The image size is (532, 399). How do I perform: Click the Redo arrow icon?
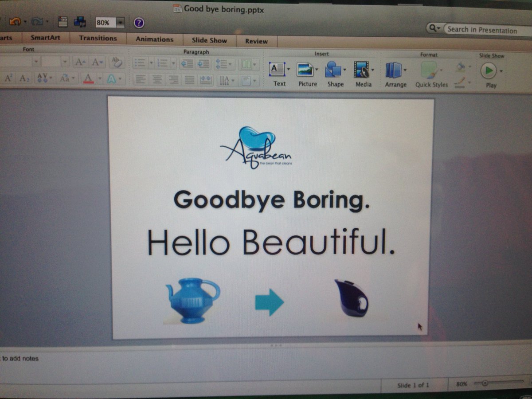pos(36,21)
